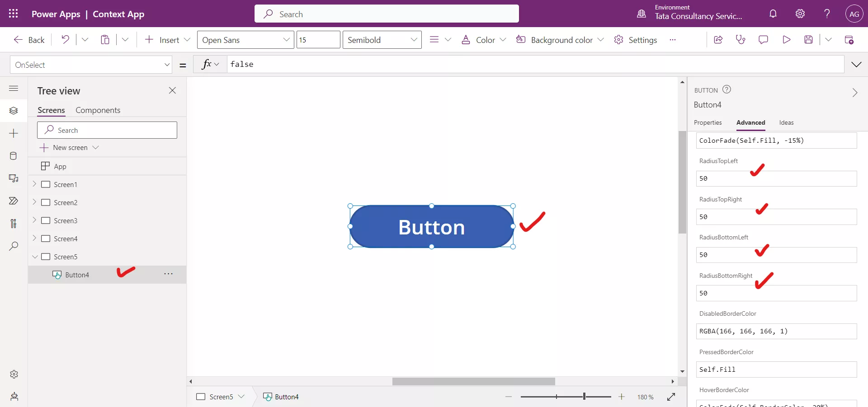Open the Media panel icon

14,179
